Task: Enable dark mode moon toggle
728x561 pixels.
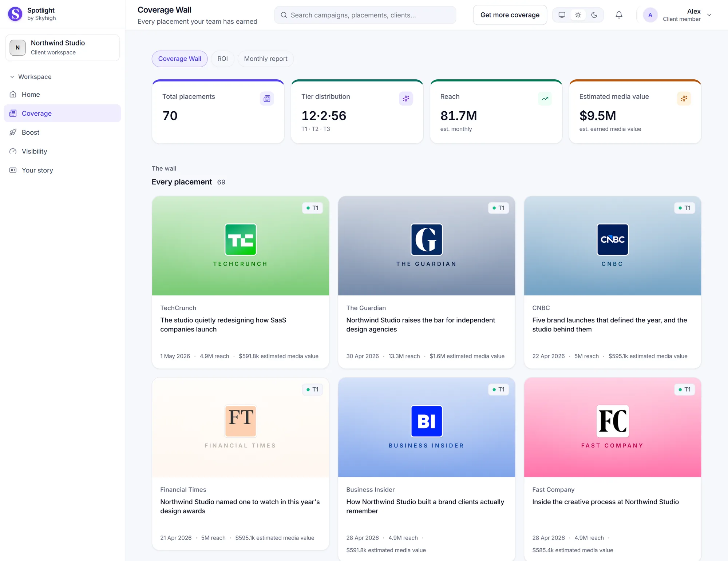Action: pyautogui.click(x=594, y=15)
